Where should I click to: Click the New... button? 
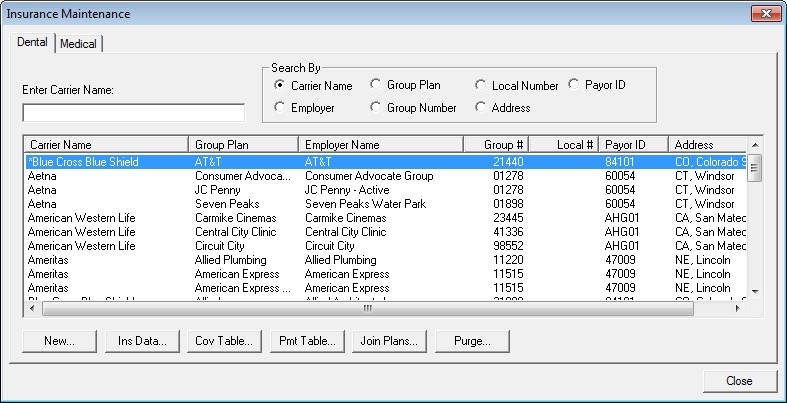[60, 341]
